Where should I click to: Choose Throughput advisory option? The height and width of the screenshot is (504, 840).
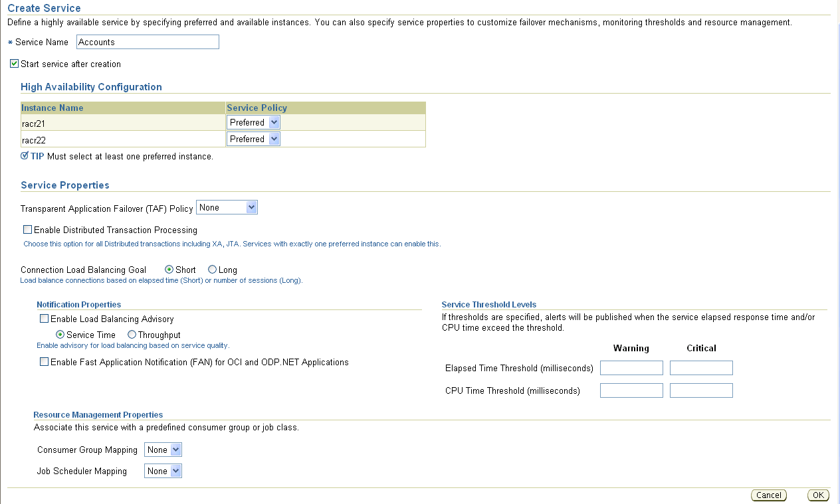point(132,335)
